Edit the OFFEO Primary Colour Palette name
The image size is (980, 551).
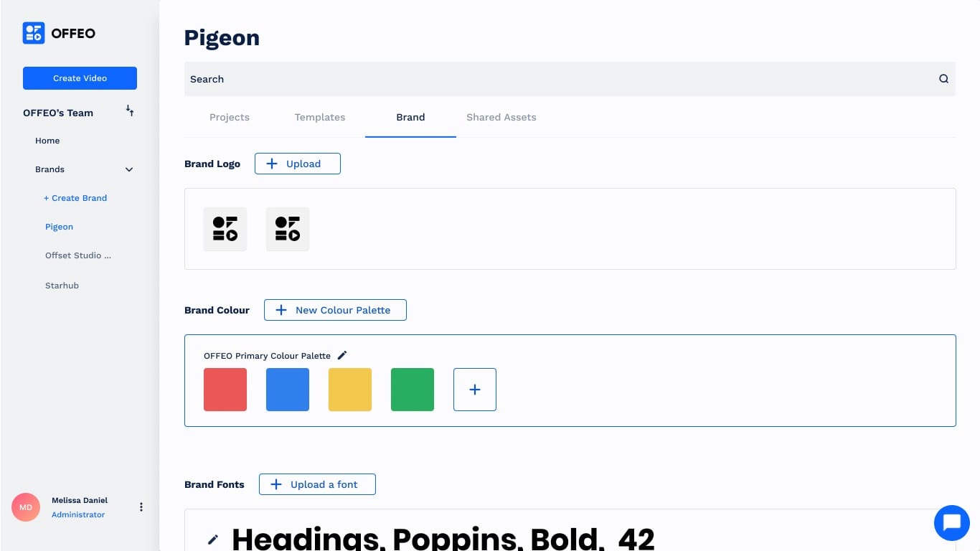click(x=342, y=355)
